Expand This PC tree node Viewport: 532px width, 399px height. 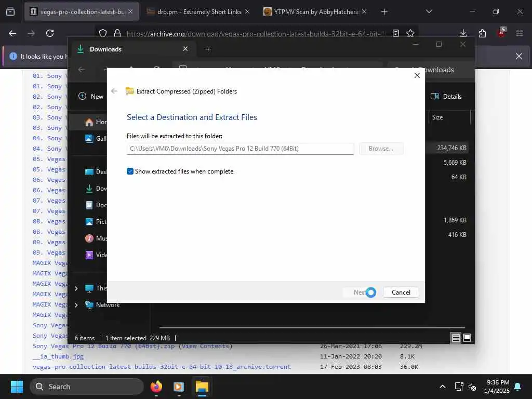[x=76, y=288]
